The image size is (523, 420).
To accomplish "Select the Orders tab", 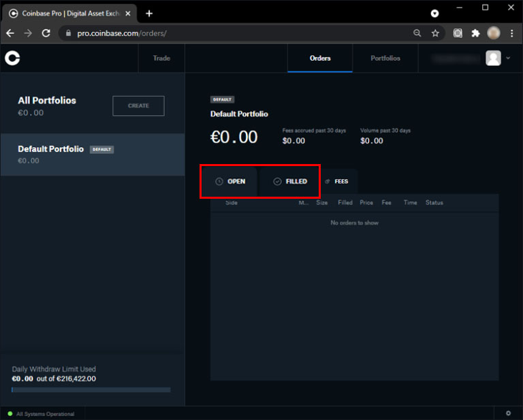I will point(320,59).
